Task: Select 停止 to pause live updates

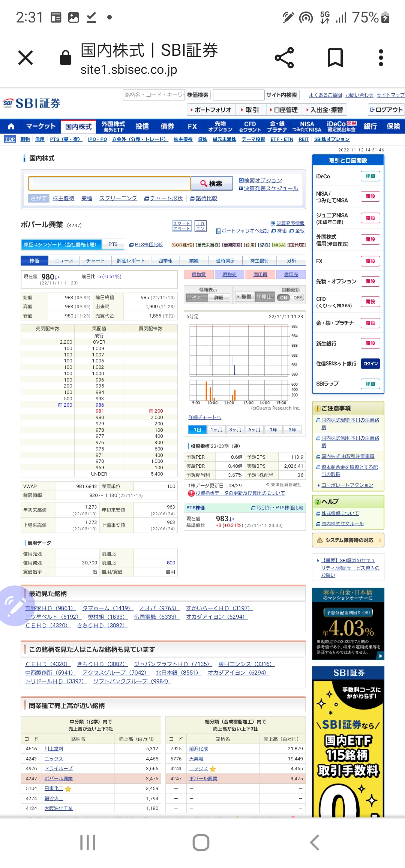Action: point(264,297)
